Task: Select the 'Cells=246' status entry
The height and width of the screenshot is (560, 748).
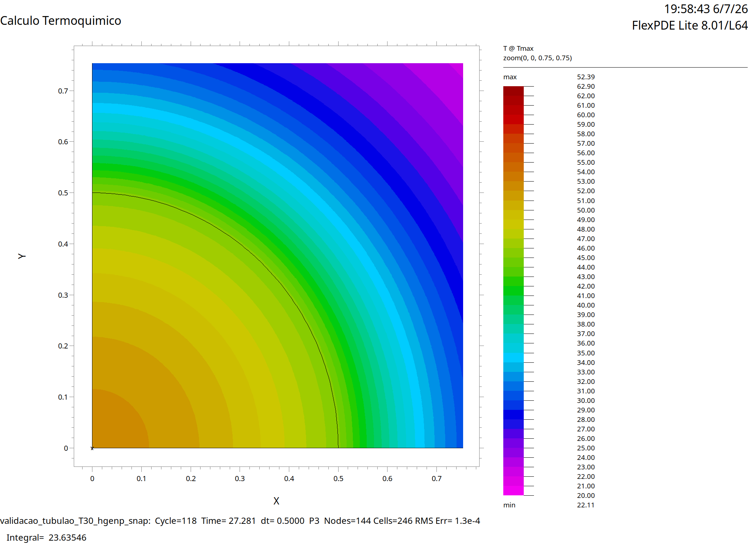Action: 393,521
